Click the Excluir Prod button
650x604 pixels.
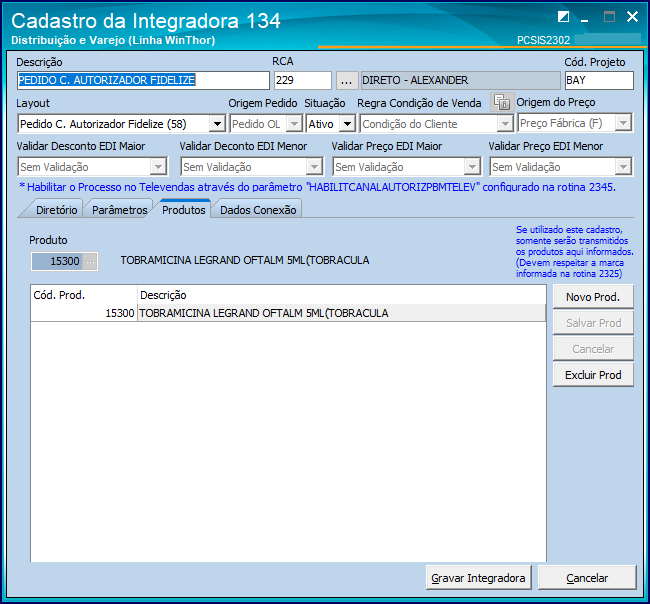tap(593, 375)
